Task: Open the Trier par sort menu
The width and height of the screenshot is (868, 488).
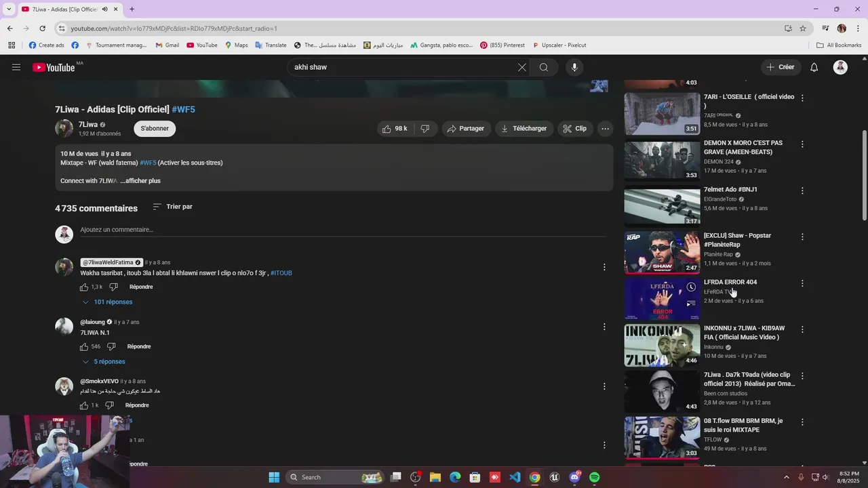Action: pyautogui.click(x=173, y=207)
